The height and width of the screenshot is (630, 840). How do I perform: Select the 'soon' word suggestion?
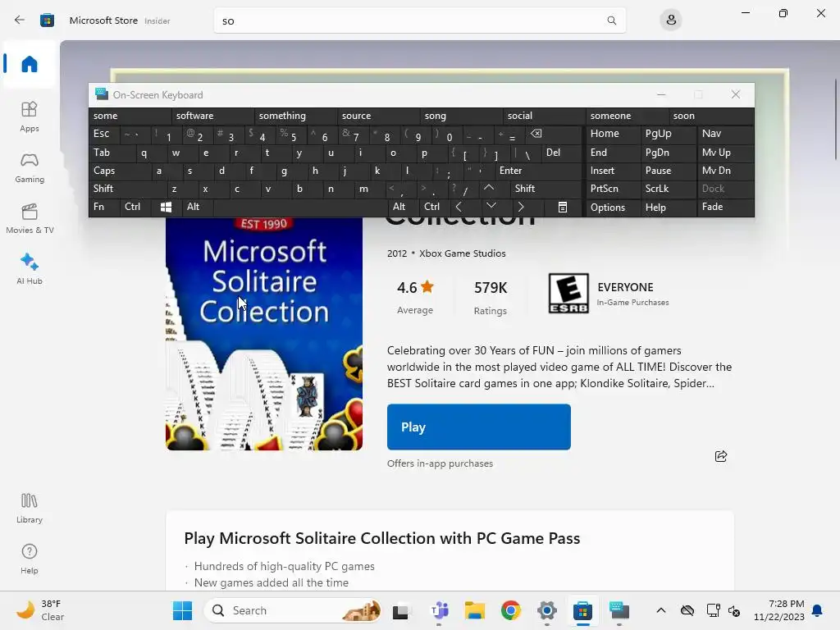711,116
